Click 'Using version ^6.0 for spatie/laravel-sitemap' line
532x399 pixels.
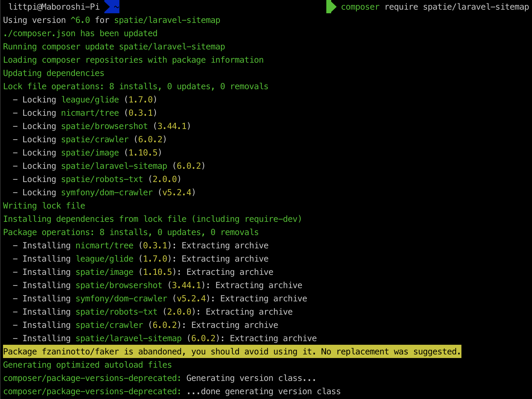point(112,20)
